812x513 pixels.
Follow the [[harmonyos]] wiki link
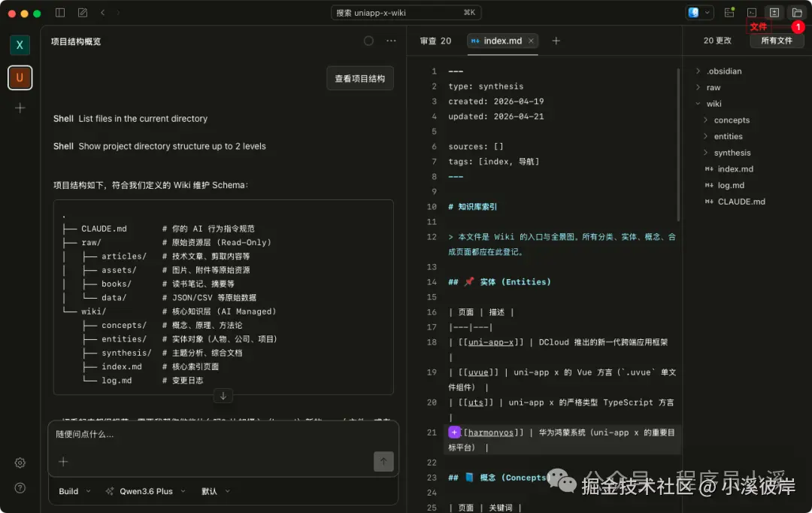491,433
